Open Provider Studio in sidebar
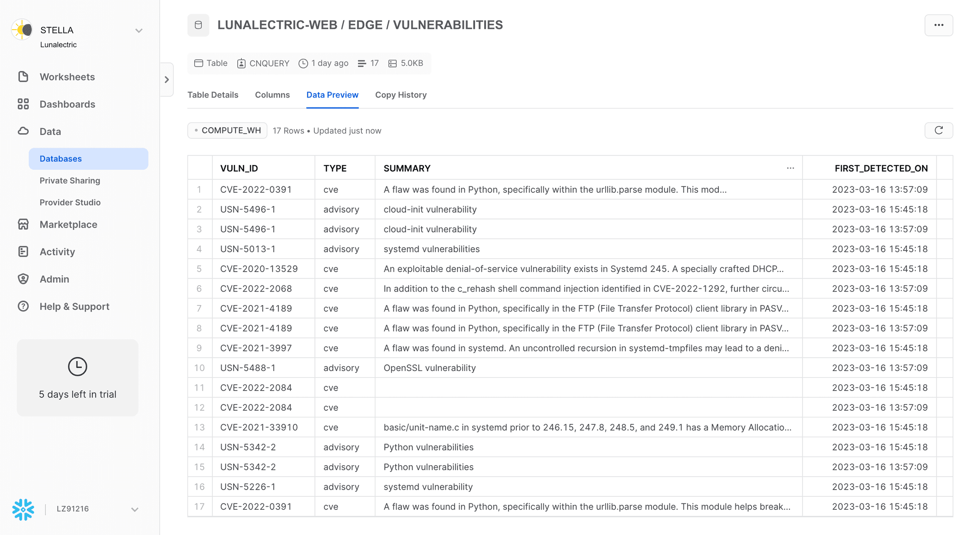Image resolution: width=980 pixels, height=535 pixels. [x=70, y=202]
